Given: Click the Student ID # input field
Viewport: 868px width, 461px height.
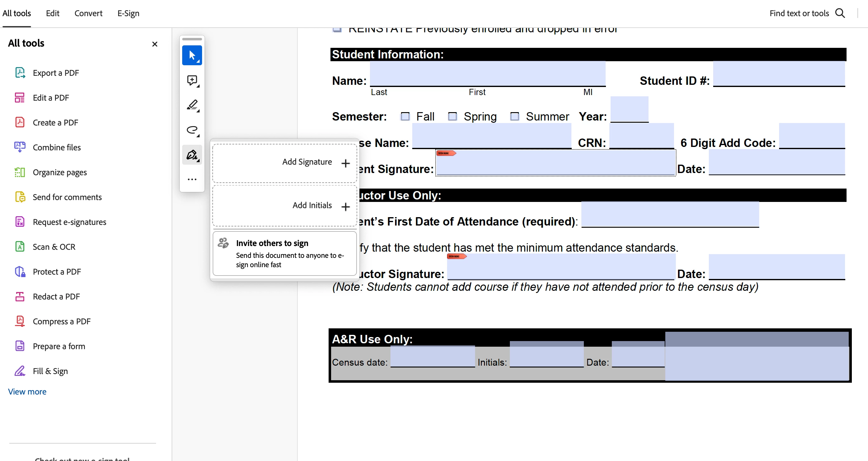Looking at the screenshot, I should coord(779,74).
